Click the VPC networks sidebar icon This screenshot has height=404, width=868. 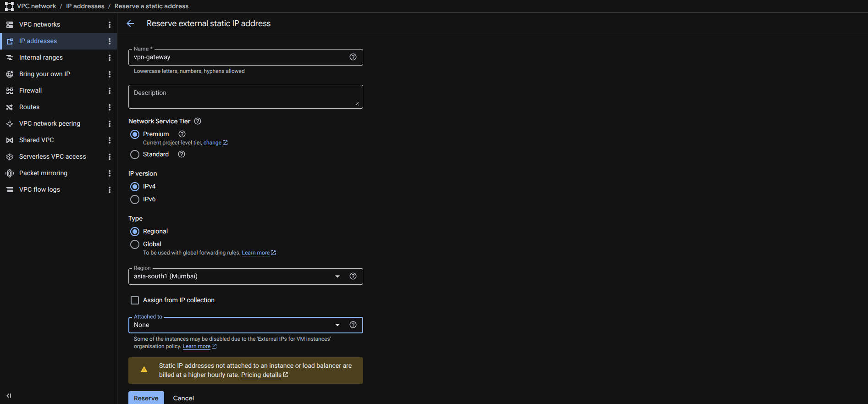10,25
